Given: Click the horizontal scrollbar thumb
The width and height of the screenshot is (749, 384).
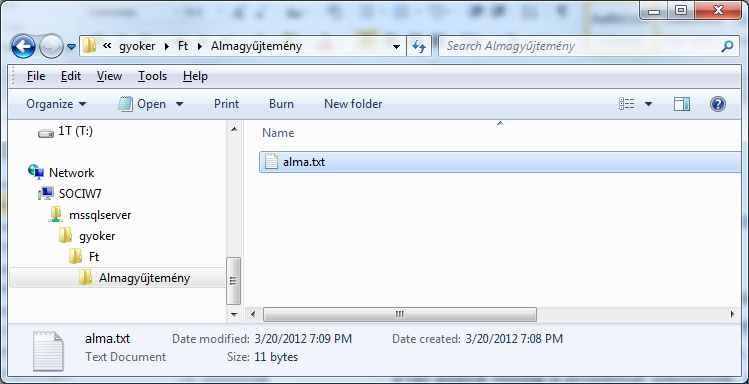Looking at the screenshot, I should 400,314.
